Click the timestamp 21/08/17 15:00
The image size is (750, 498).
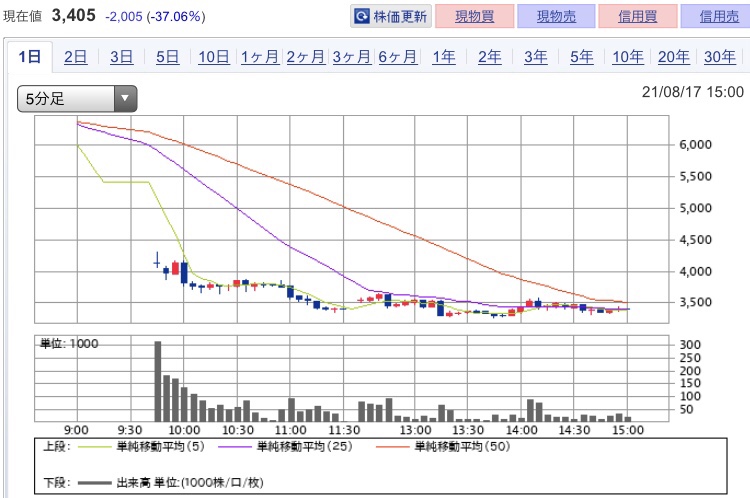[x=693, y=92]
